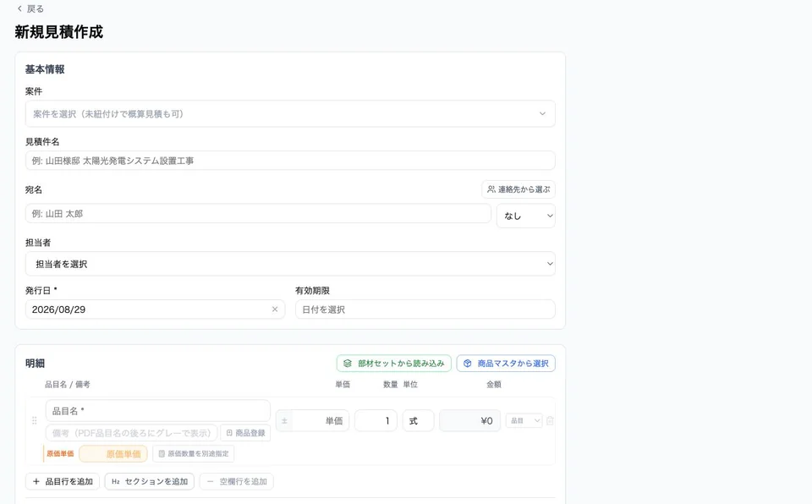Open the honorific なし dropdown
Screen dimensions: 812x504
525,216
